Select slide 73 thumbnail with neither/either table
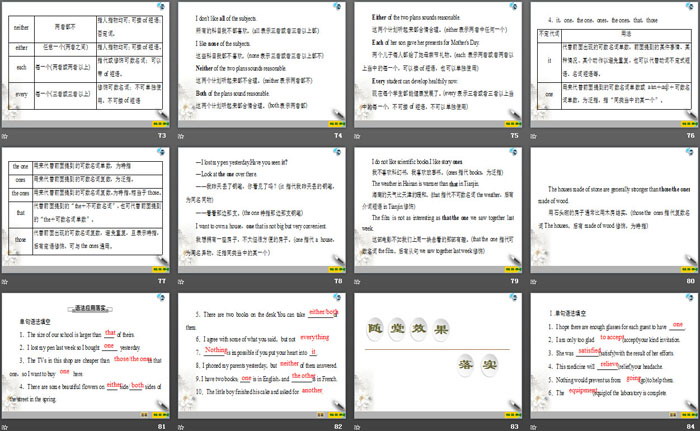The width and height of the screenshot is (700, 431). tap(86, 64)
